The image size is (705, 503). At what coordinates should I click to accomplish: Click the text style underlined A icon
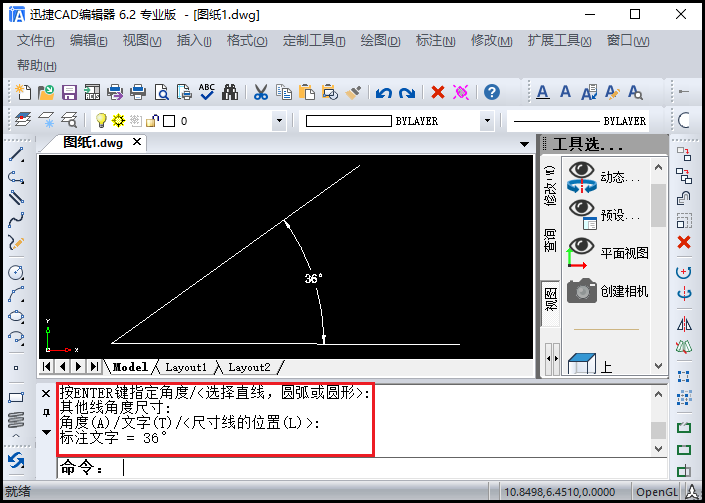pyautogui.click(x=543, y=92)
